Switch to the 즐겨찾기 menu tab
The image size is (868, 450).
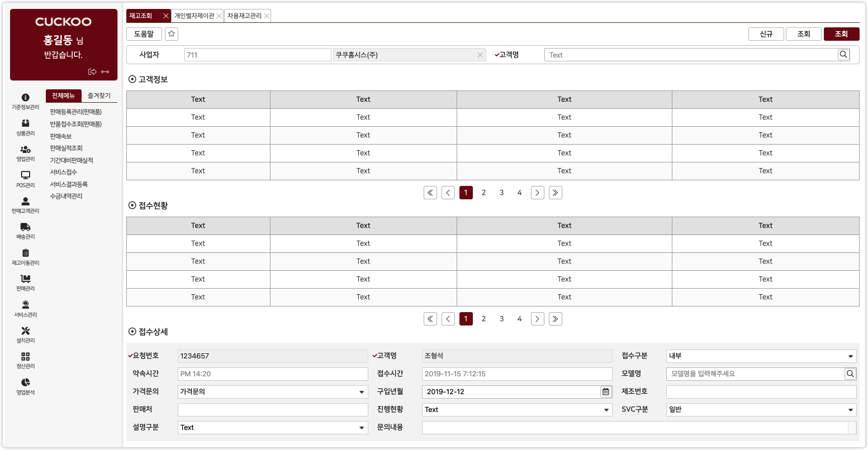coord(98,95)
